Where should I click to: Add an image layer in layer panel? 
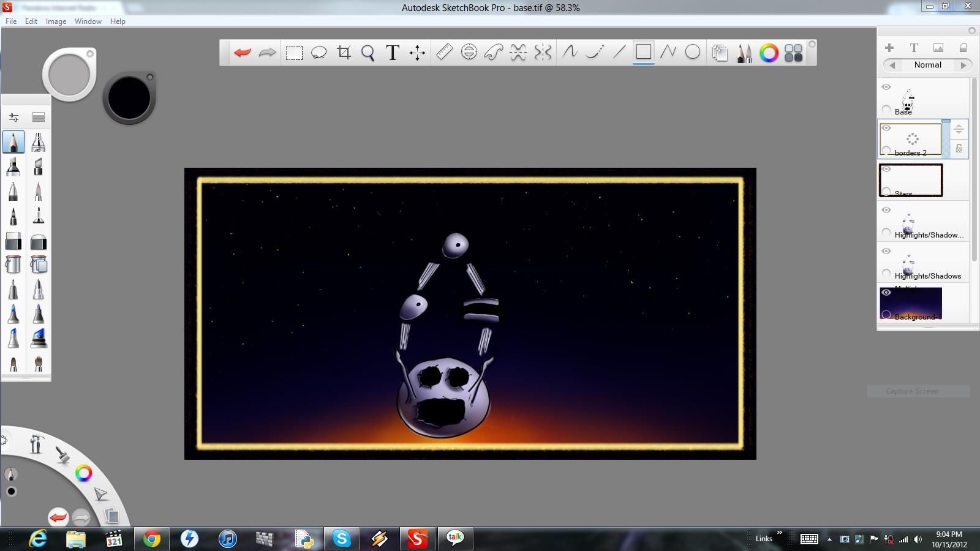[938, 48]
